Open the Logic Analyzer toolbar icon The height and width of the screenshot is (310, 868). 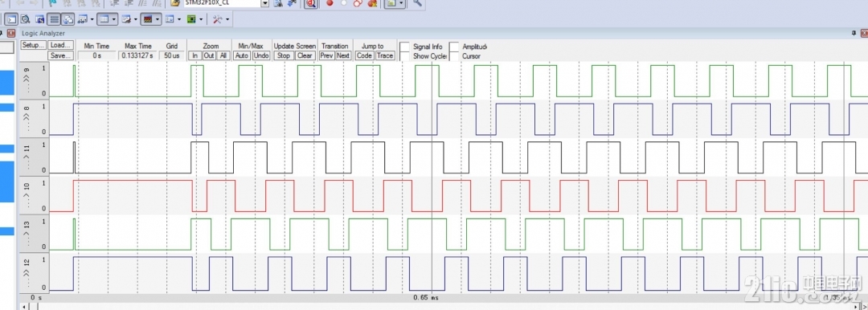pos(148,19)
